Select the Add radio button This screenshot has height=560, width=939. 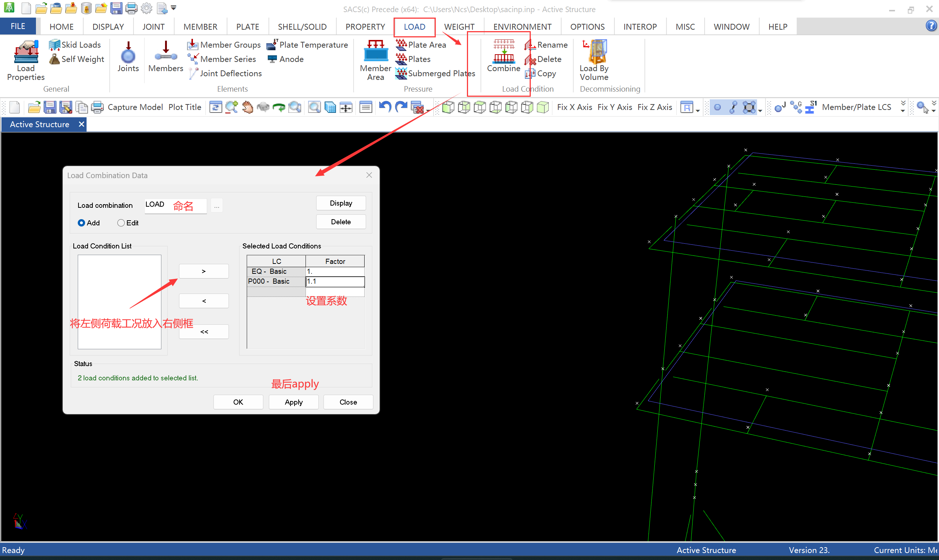coord(81,223)
